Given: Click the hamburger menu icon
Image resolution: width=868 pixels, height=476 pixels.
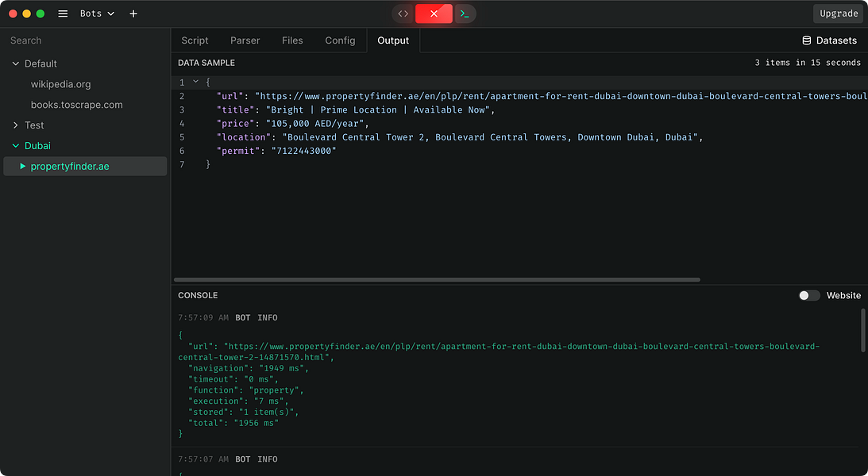Looking at the screenshot, I should coord(63,13).
